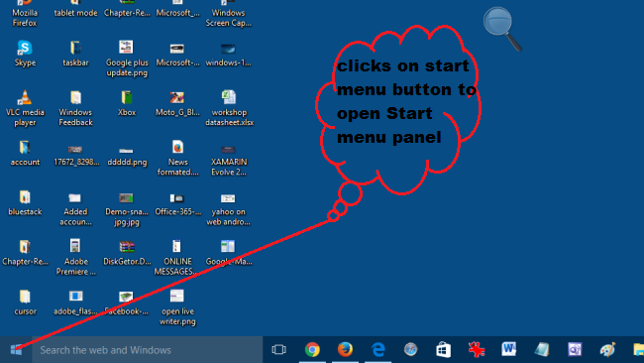
Task: Open the red splat taskbar icon
Action: click(477, 350)
